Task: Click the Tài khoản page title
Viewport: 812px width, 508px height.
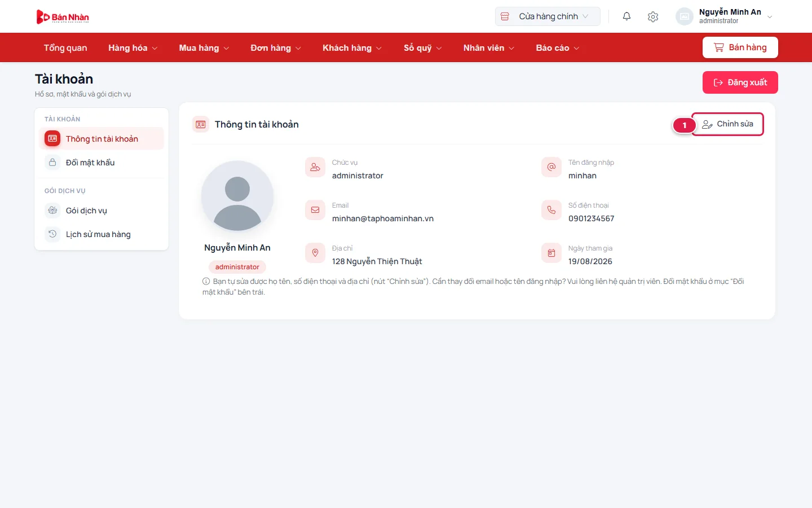Action: (x=64, y=79)
